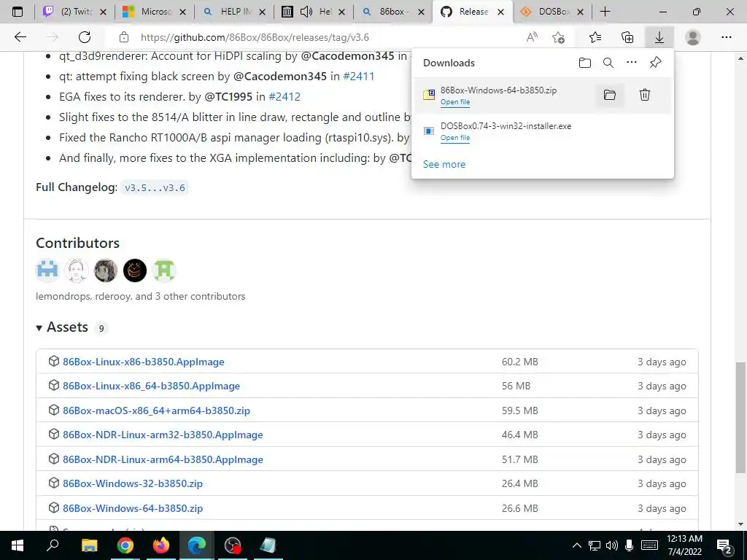
Task: Open File Explorer from the taskbar
Action: tap(89, 545)
